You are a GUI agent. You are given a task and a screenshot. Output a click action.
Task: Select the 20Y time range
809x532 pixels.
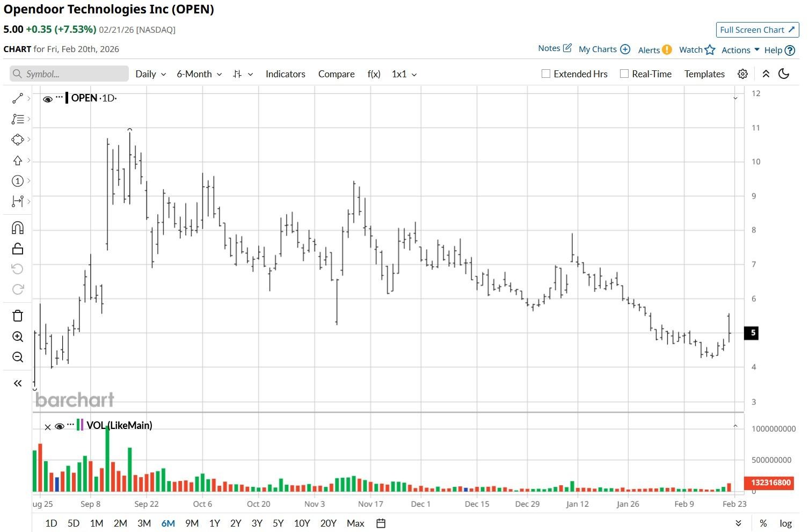[x=329, y=523]
